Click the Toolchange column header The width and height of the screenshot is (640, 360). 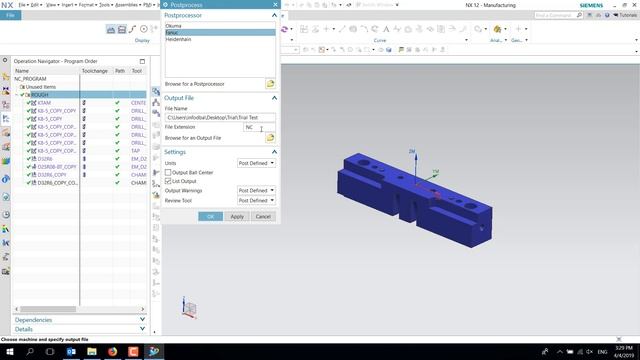tap(95, 71)
